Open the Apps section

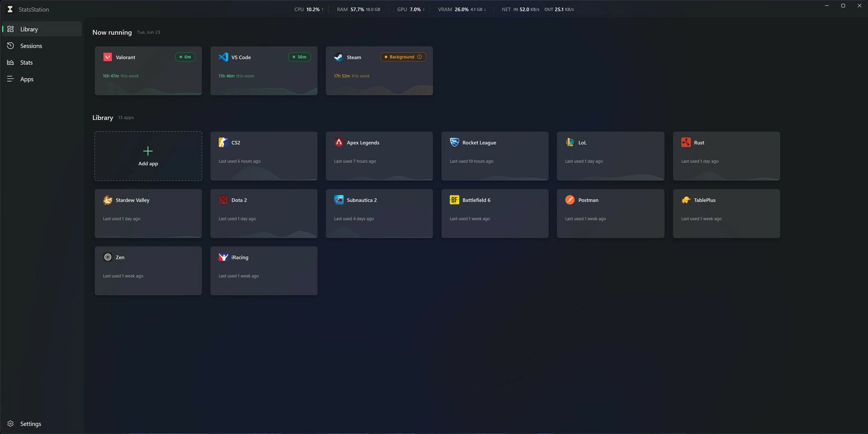(x=42, y=79)
